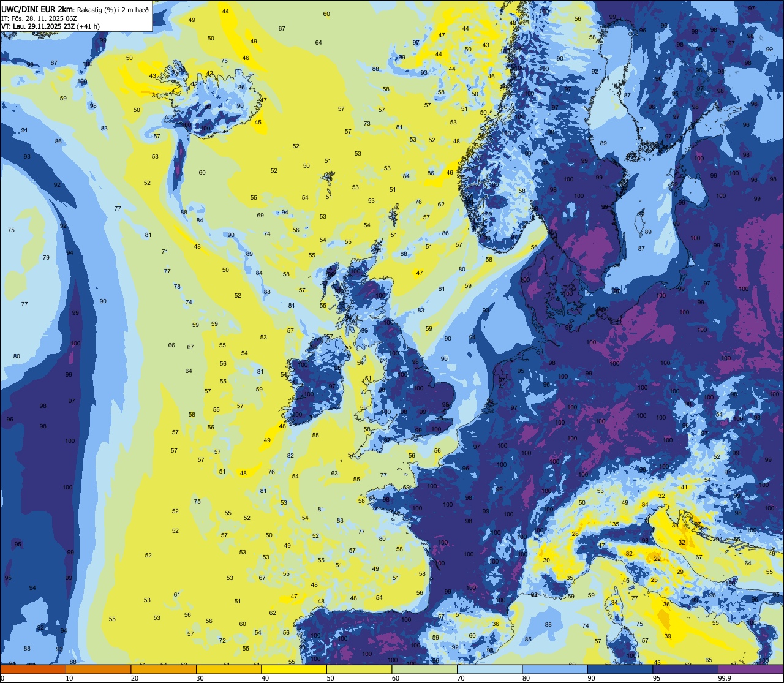Select the legend segment between 50 and 60

tap(359, 669)
